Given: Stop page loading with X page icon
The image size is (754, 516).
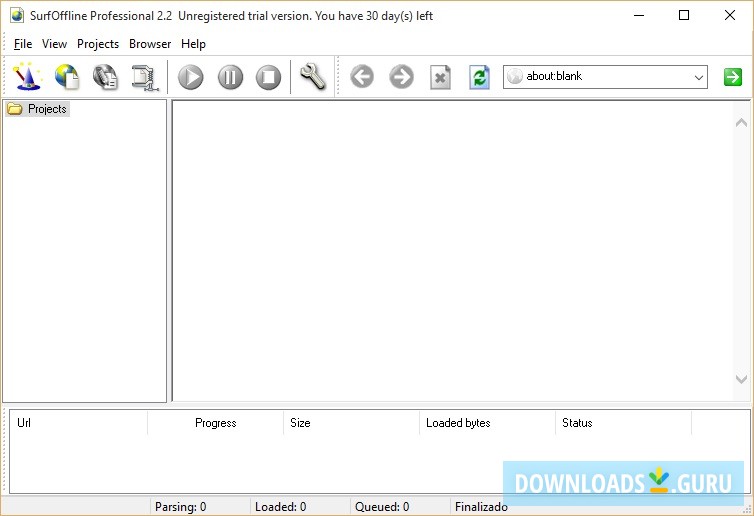Looking at the screenshot, I should tap(440, 77).
